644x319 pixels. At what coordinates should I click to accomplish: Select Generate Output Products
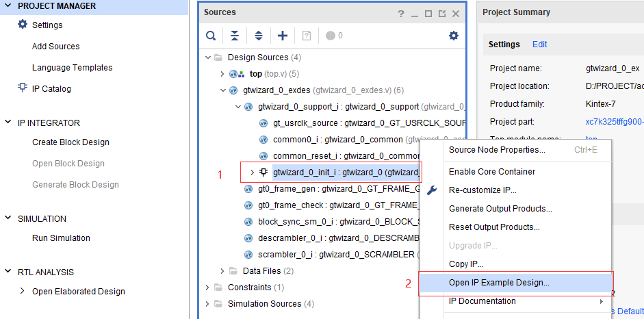click(515, 209)
